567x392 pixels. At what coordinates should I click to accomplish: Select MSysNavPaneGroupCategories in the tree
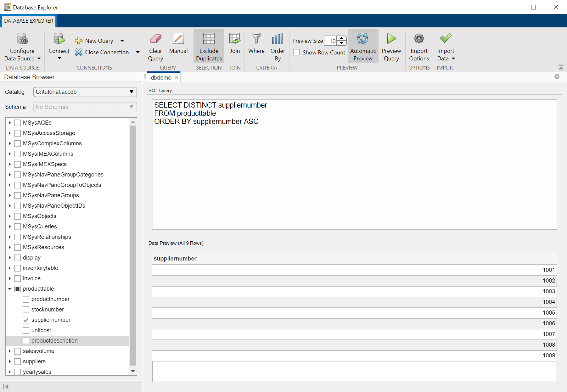63,175
